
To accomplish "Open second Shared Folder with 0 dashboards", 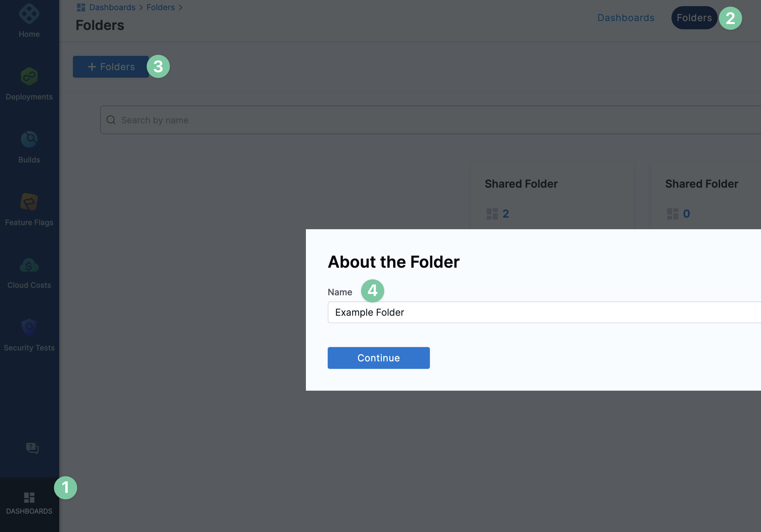I will [702, 184].
